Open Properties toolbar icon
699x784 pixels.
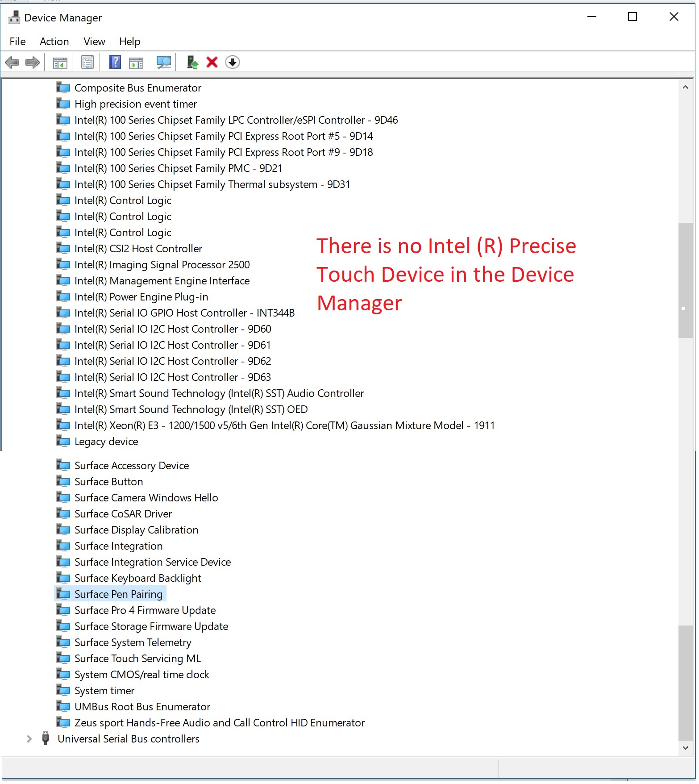[87, 63]
